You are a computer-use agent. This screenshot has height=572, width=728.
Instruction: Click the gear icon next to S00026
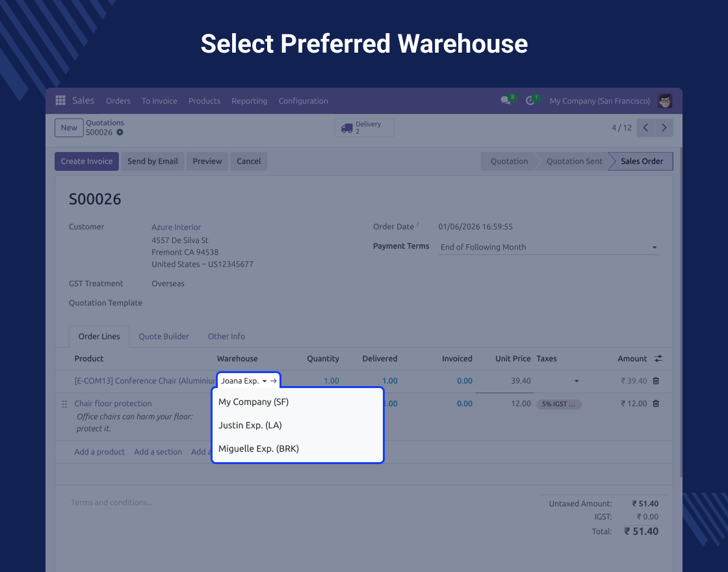tap(120, 133)
